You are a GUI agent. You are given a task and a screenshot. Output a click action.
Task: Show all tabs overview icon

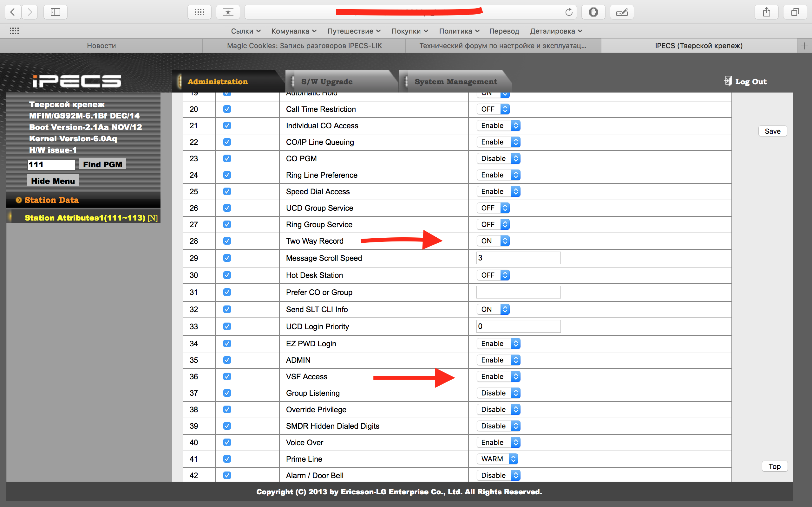click(795, 12)
